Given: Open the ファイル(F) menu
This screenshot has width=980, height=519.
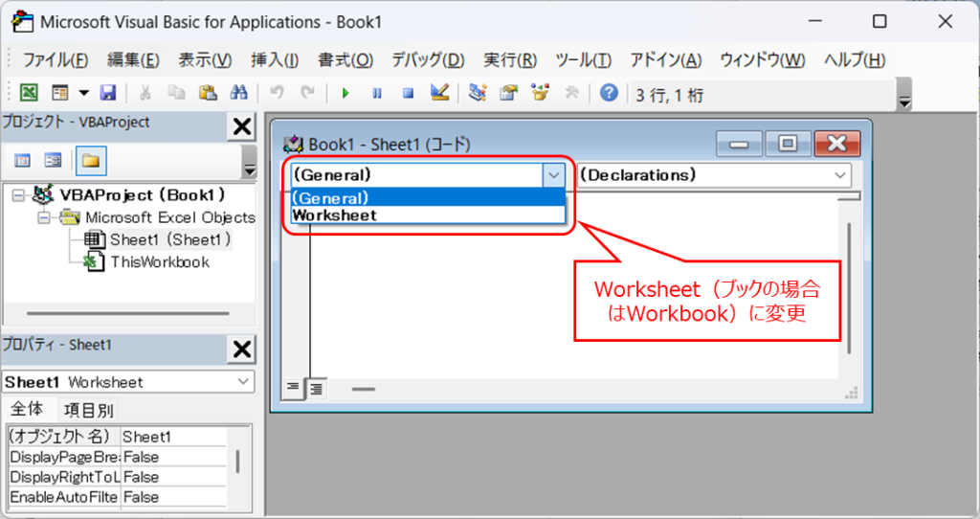Looking at the screenshot, I should click(x=55, y=60).
